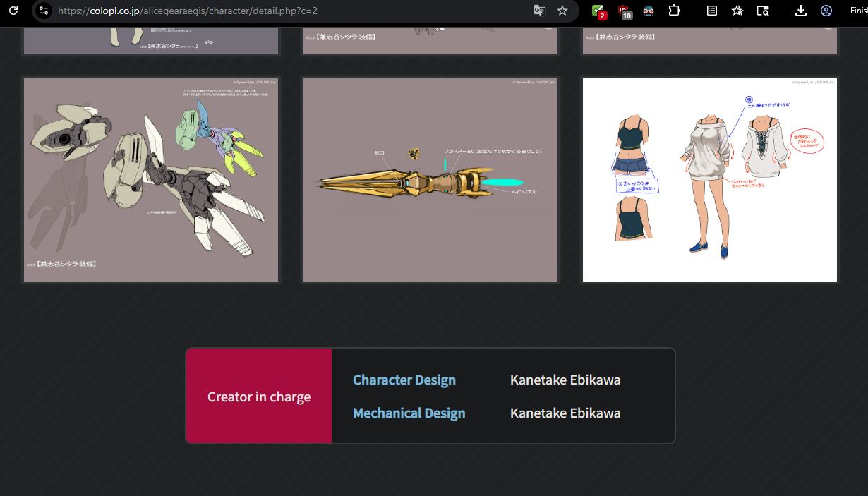Open the top-right cropped equipment art thumbnail
The image size is (868, 496).
pyautogui.click(x=710, y=41)
